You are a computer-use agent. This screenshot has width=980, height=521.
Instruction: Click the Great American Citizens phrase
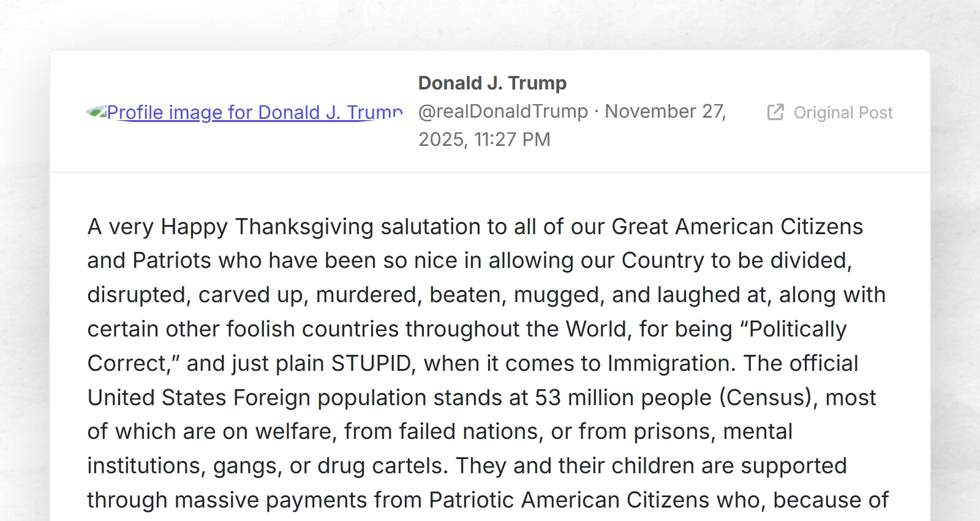pyautogui.click(x=737, y=227)
